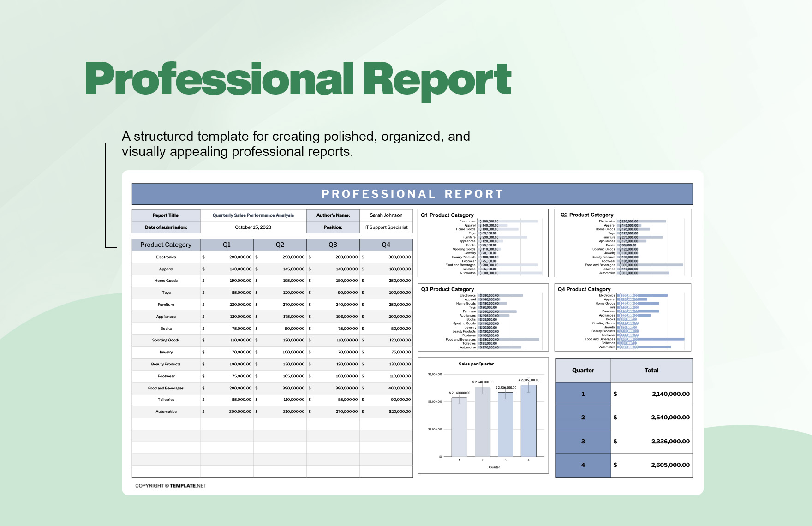Click the Total column header in summary table
Image resolution: width=812 pixels, height=526 pixels.
(651, 370)
